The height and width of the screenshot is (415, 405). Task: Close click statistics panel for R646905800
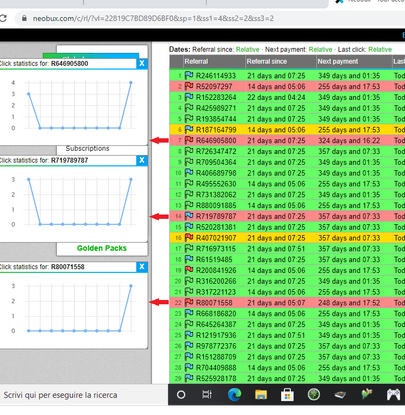point(142,63)
